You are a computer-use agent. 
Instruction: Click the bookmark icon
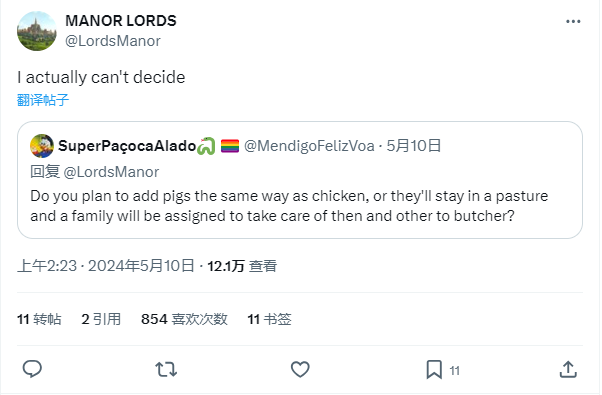click(x=434, y=370)
